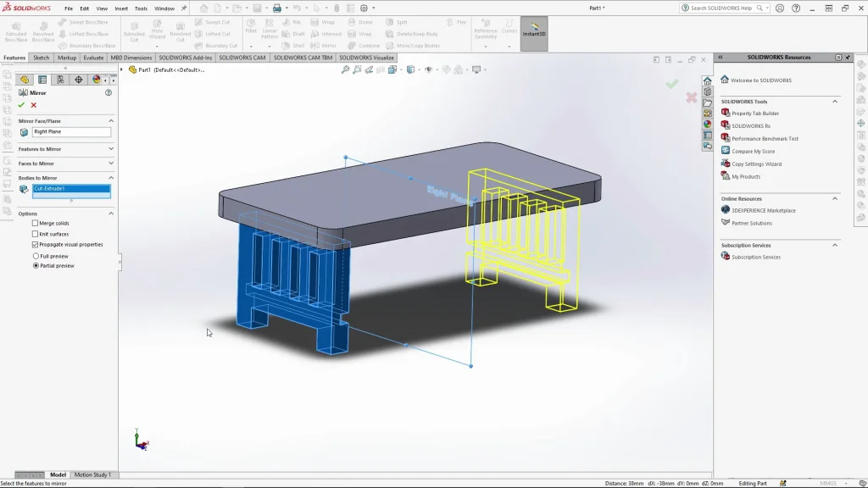The image size is (868, 488).
Task: Click the Print icon in top toolbar
Action: 276,8
